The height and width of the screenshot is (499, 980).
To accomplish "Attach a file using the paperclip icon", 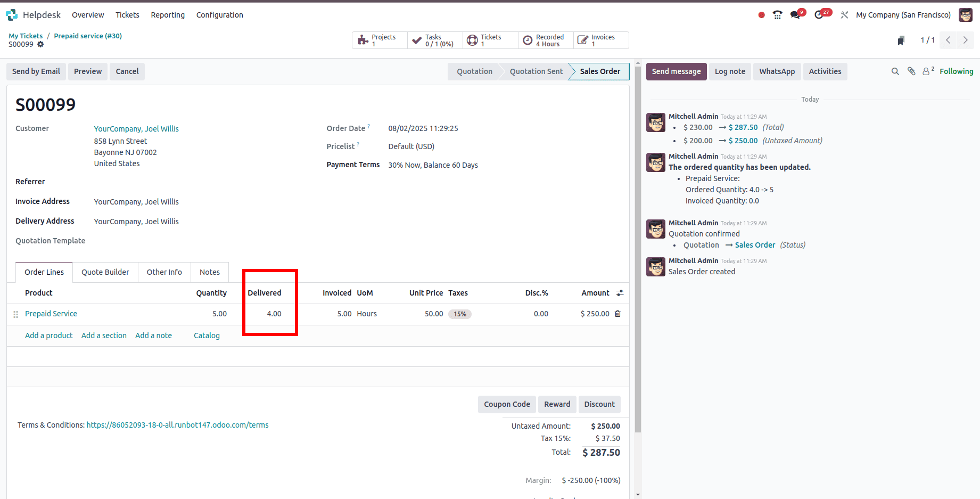I will pyautogui.click(x=911, y=71).
